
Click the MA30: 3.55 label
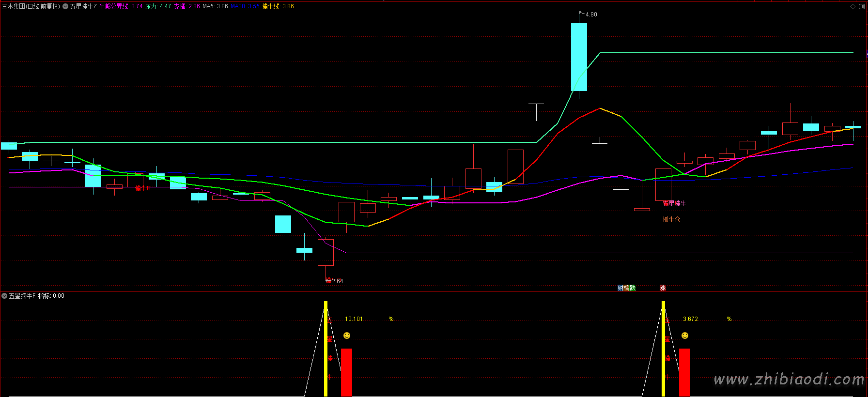click(x=245, y=6)
